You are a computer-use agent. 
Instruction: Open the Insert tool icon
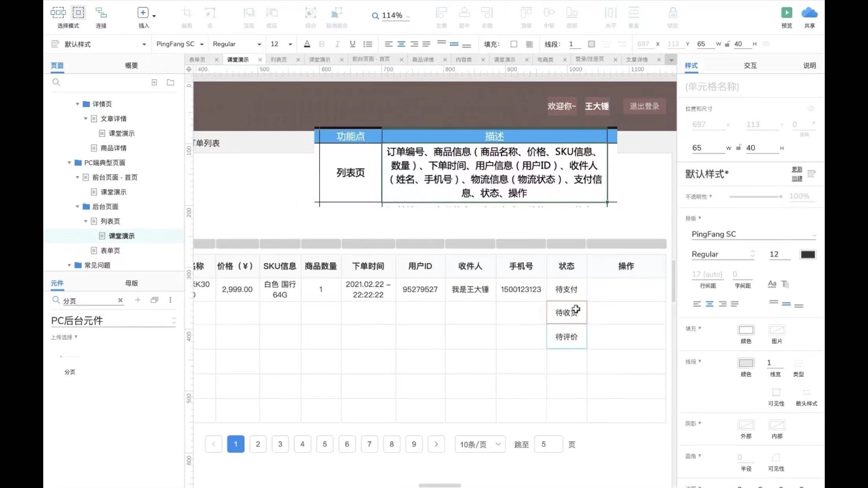143,13
